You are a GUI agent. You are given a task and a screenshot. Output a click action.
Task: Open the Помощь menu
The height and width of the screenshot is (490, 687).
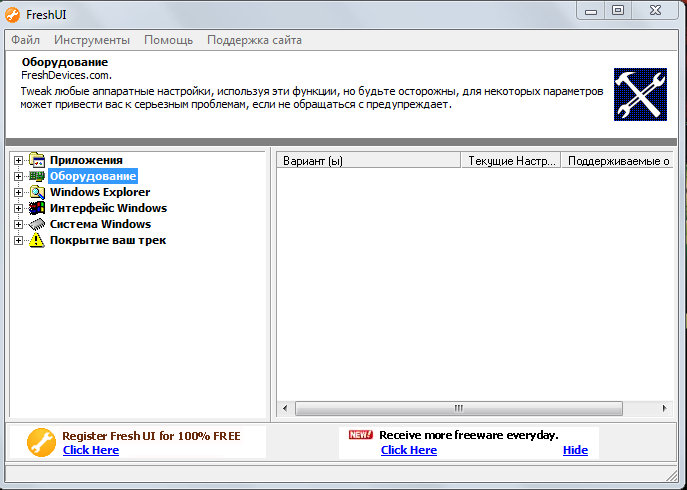[169, 40]
